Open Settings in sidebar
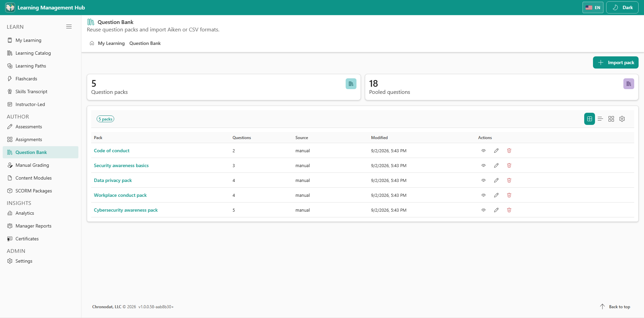 click(41, 261)
